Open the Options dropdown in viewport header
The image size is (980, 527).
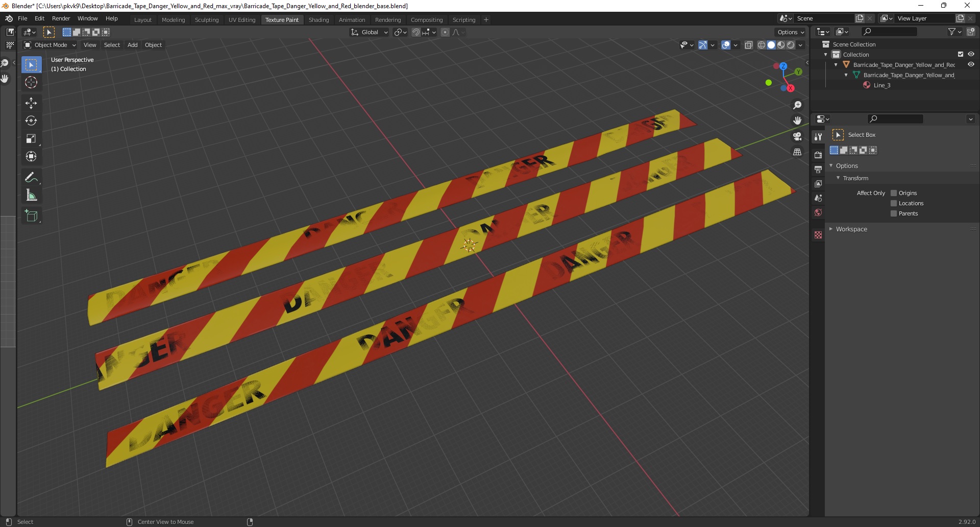pyautogui.click(x=791, y=32)
